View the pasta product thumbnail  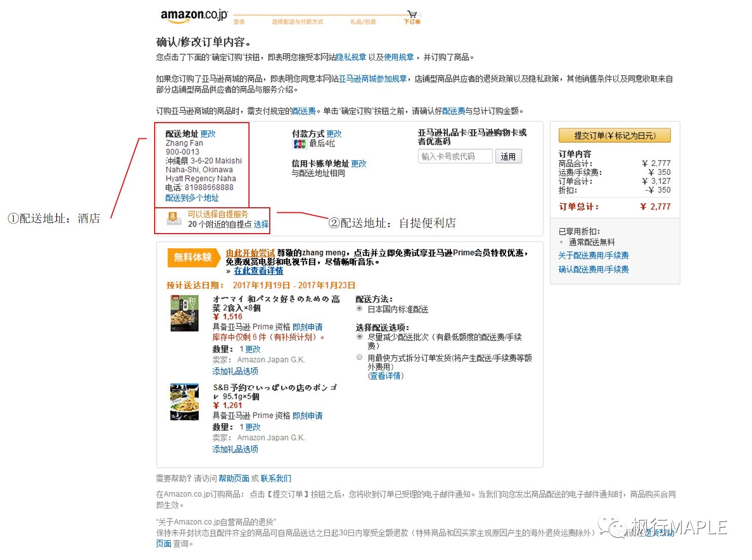[185, 313]
